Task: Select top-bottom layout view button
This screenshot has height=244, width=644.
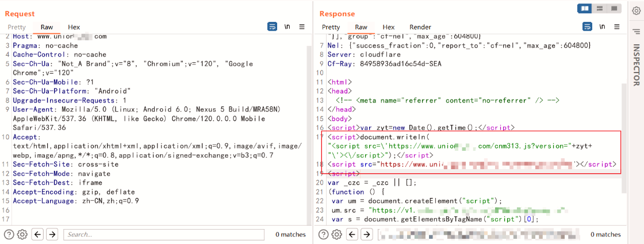Action: (x=600, y=8)
